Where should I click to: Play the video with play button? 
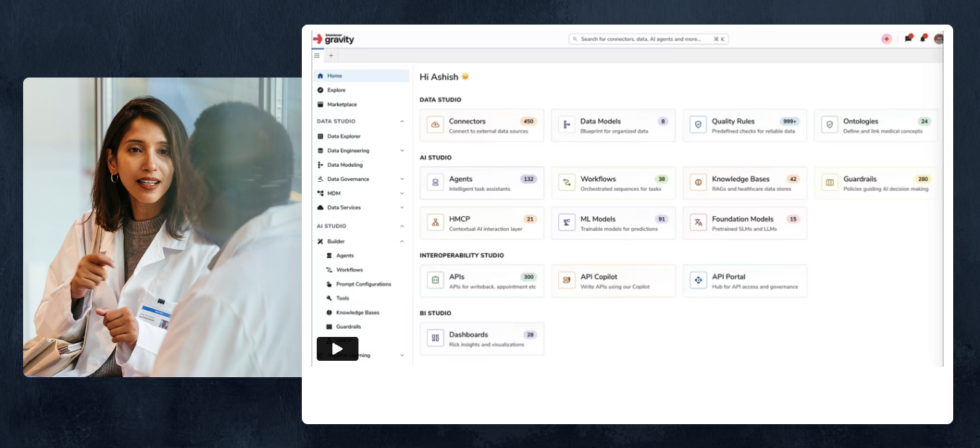338,349
